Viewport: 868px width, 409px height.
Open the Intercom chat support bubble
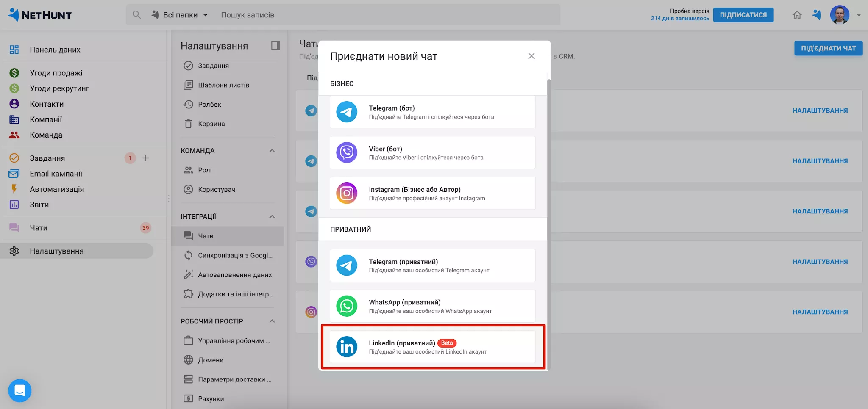click(x=20, y=390)
